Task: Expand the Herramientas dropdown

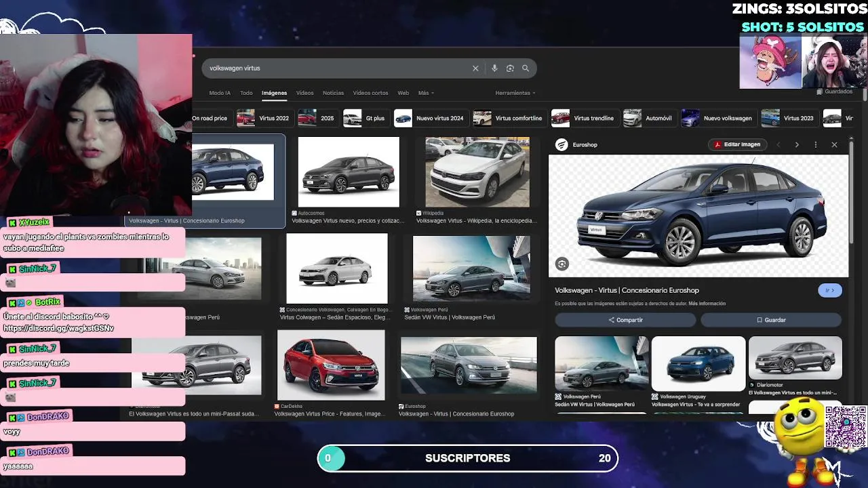Action: pyautogui.click(x=515, y=93)
